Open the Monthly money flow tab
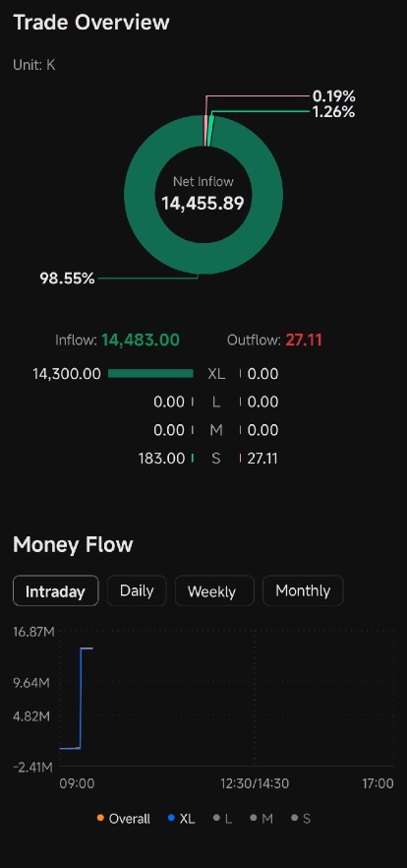The height and width of the screenshot is (868, 407). click(x=303, y=590)
